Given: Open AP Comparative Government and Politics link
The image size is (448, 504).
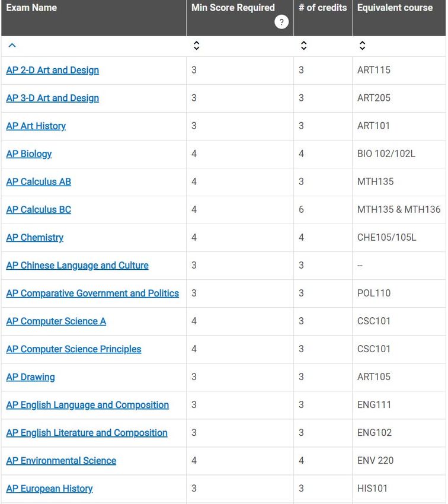Looking at the screenshot, I should coord(92,293).
